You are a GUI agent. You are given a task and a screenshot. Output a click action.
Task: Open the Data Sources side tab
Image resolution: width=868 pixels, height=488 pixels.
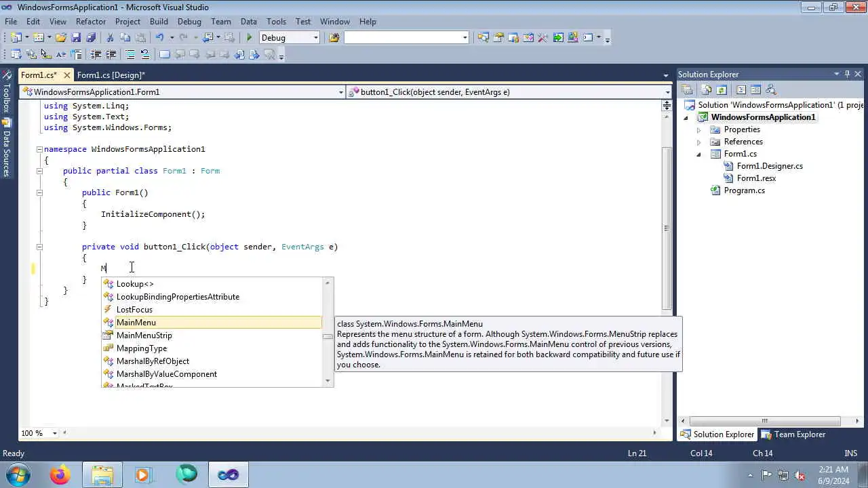[6, 148]
